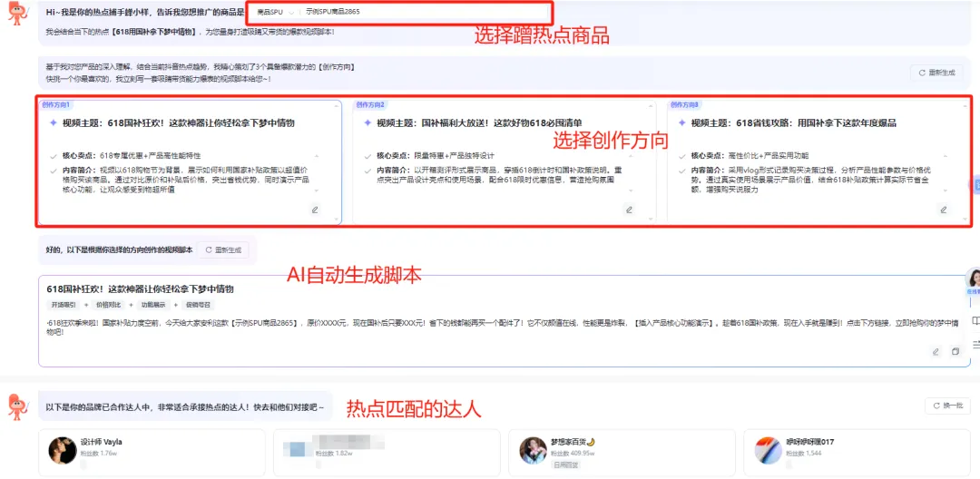Click edit pencil icon on 创作方向3 card
Screen dimensions: 980x479
(x=943, y=210)
